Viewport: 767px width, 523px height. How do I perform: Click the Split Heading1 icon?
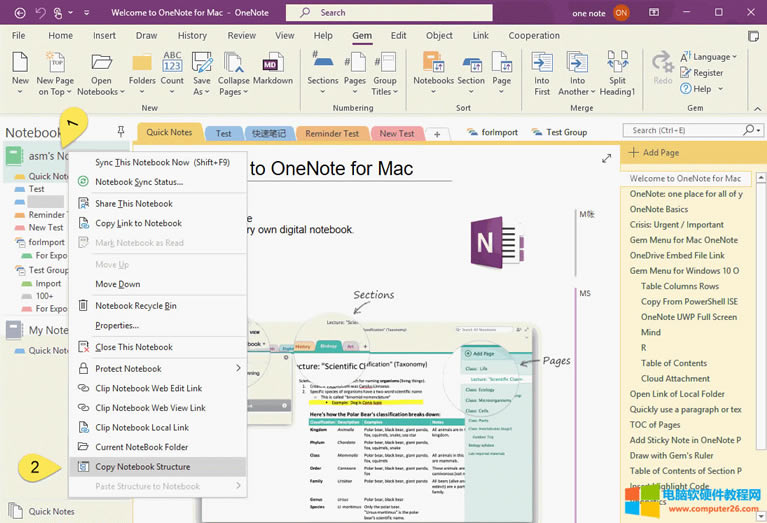(617, 70)
